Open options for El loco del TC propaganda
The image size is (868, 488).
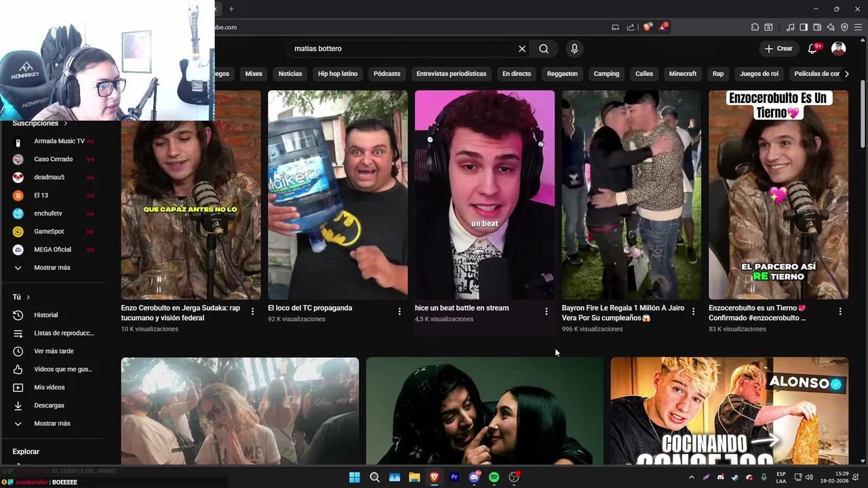[x=399, y=312]
